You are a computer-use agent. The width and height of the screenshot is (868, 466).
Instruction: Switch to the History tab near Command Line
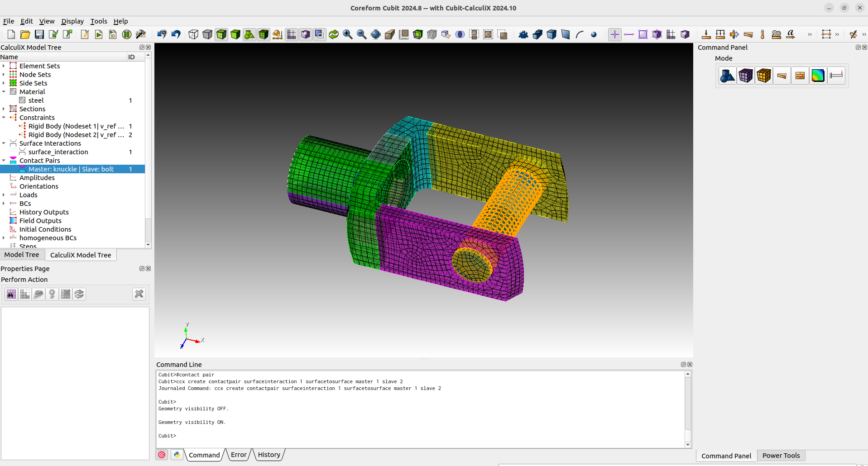click(269, 455)
